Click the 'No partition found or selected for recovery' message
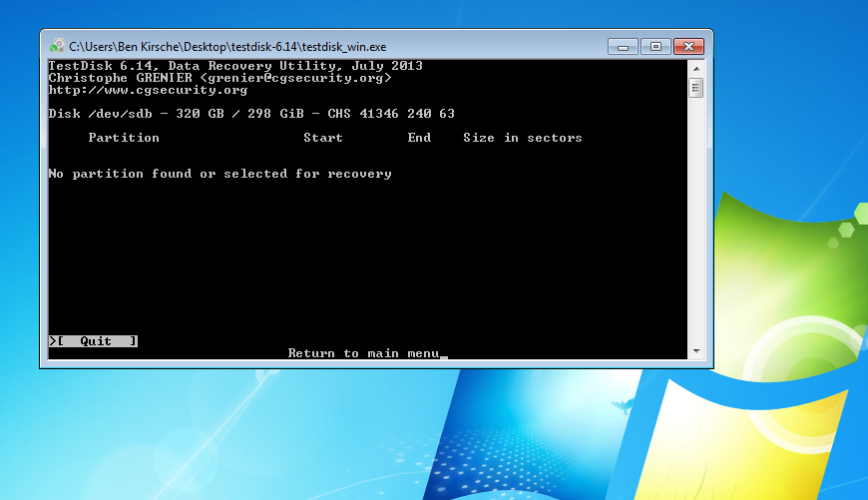This screenshot has width=868, height=500. coord(219,174)
